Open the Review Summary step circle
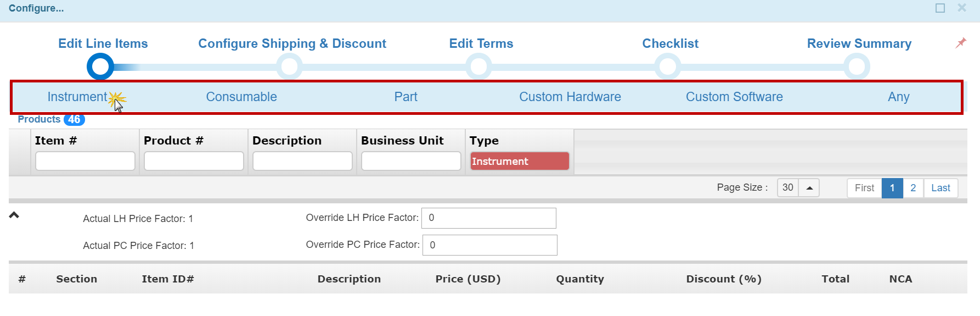This screenshot has height=316, width=980. 857,67
